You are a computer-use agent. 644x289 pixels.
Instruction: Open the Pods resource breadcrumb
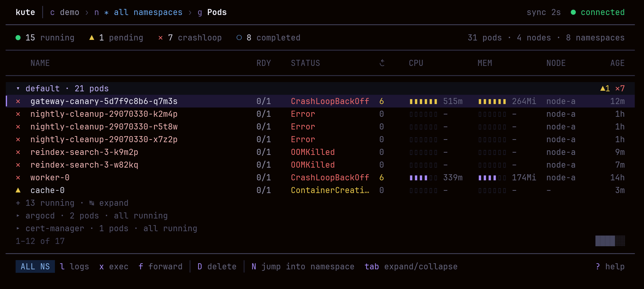(212, 12)
